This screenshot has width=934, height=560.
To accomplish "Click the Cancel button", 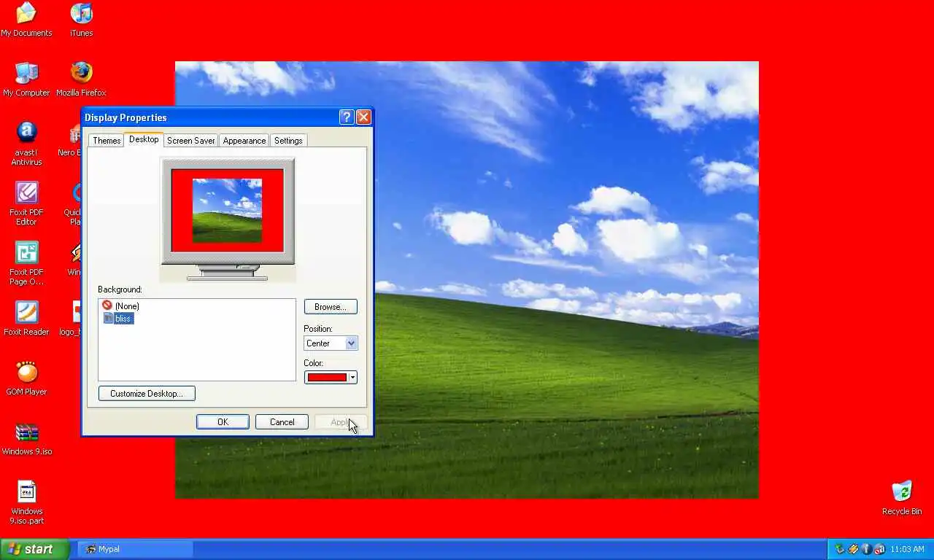I will (282, 422).
